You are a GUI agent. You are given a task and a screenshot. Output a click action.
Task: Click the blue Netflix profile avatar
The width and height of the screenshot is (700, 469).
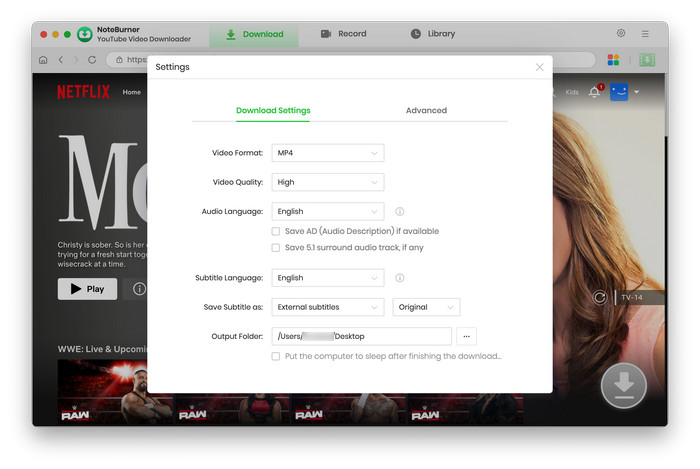pyautogui.click(x=619, y=92)
